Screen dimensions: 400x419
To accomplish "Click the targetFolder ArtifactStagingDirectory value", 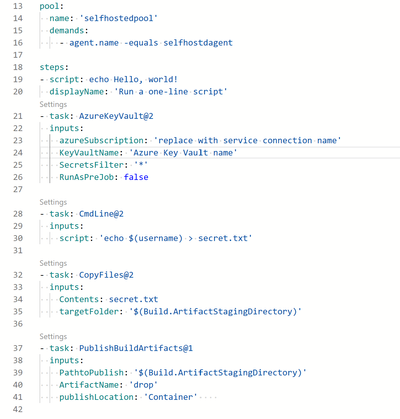I will pyautogui.click(x=215, y=311).
